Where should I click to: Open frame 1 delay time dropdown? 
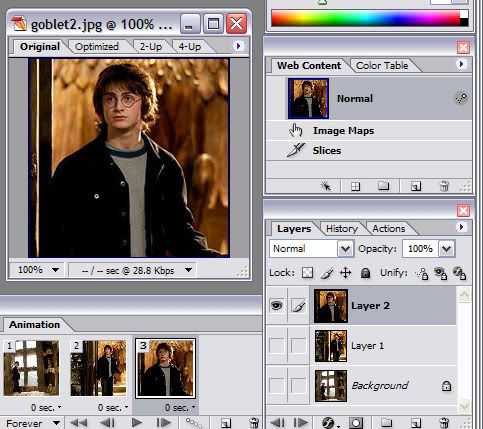click(59, 407)
